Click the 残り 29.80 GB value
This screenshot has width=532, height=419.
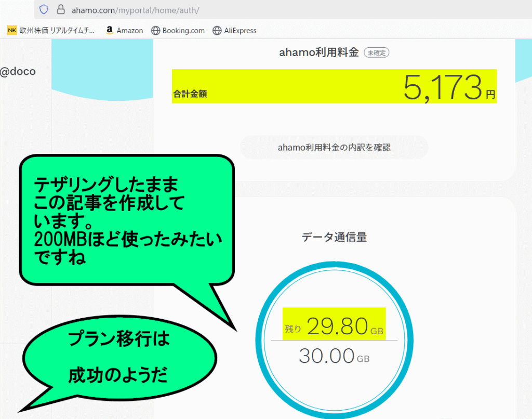[334, 326]
